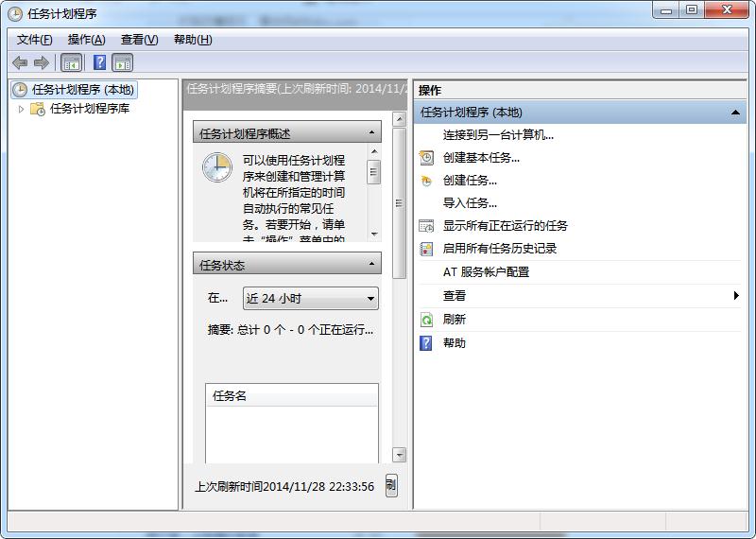Viewport: 756px width, 539px height.
Task: Open the 查看 submenu arrow in the actions pane
Action: click(736, 295)
